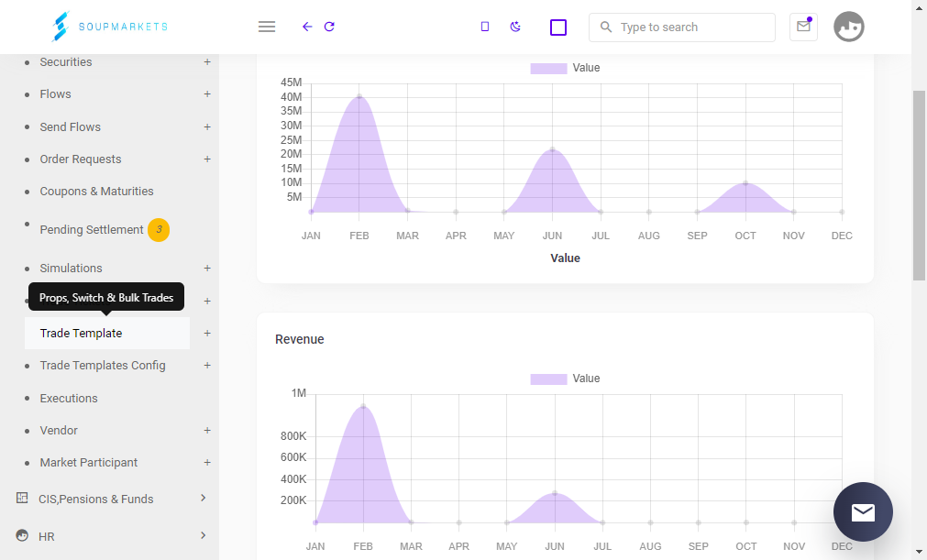Expand Props, Switch & Bulk Trades plus

point(207,302)
